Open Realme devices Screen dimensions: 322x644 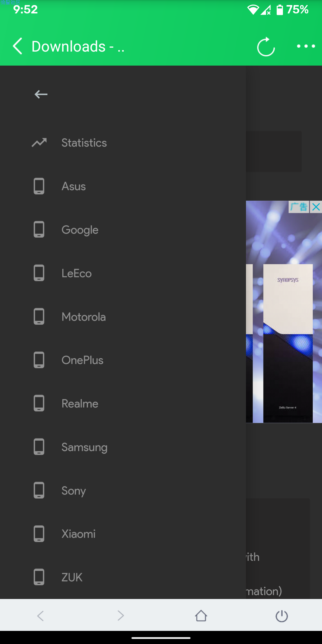(123, 404)
